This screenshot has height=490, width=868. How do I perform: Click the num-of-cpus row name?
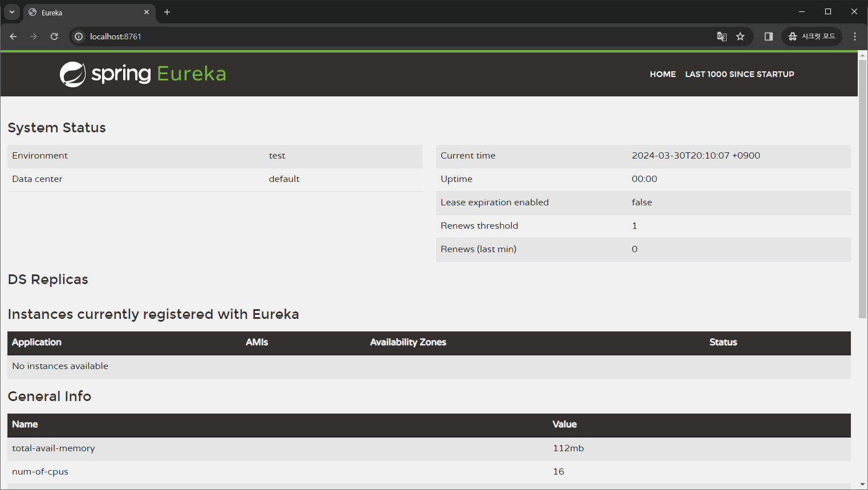pos(40,472)
